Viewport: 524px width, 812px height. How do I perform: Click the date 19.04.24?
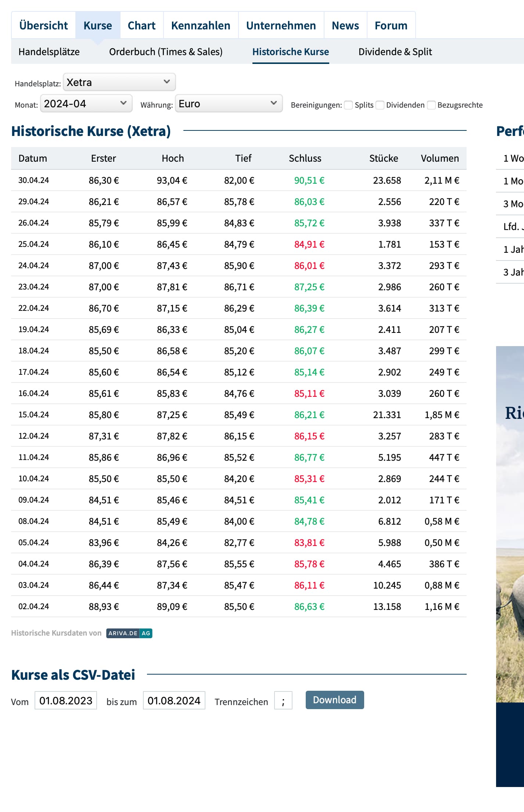pos(34,330)
